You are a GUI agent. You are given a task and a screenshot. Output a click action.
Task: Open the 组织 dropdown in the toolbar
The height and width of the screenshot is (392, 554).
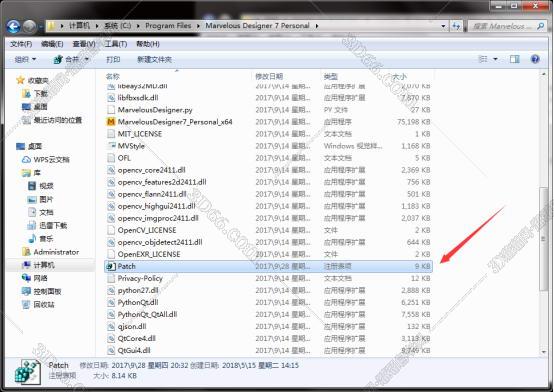click(x=25, y=59)
